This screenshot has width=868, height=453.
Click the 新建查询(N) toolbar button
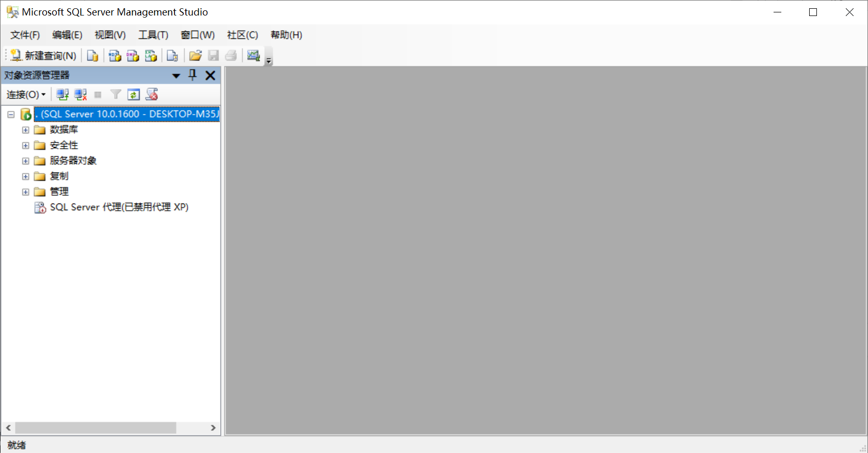(x=43, y=55)
